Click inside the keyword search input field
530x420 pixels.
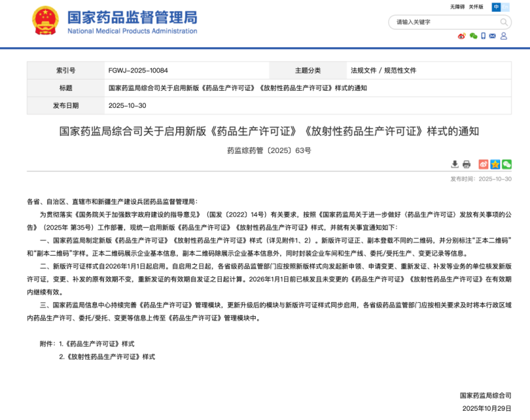[x=437, y=22]
